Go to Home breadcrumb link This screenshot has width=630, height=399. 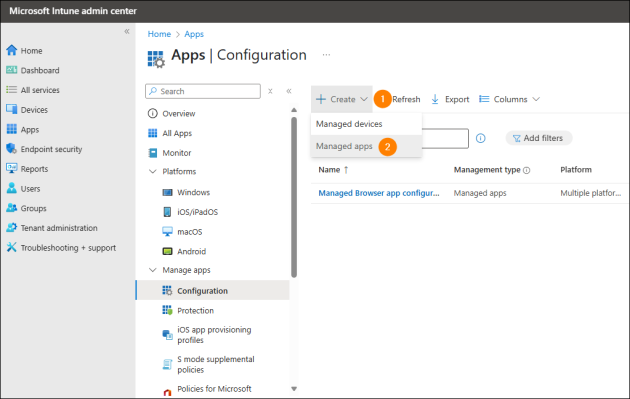[159, 34]
